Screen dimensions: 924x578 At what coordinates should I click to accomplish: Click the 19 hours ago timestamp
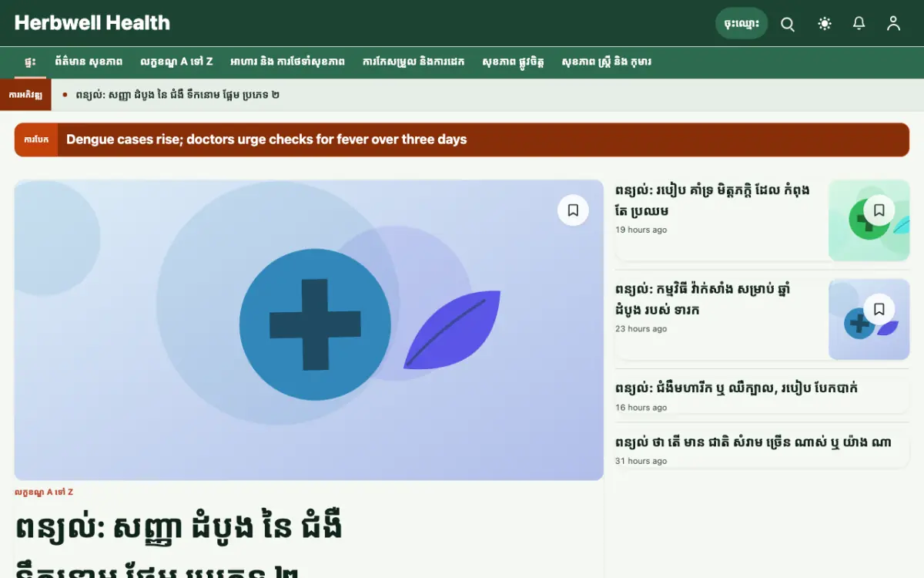click(641, 230)
